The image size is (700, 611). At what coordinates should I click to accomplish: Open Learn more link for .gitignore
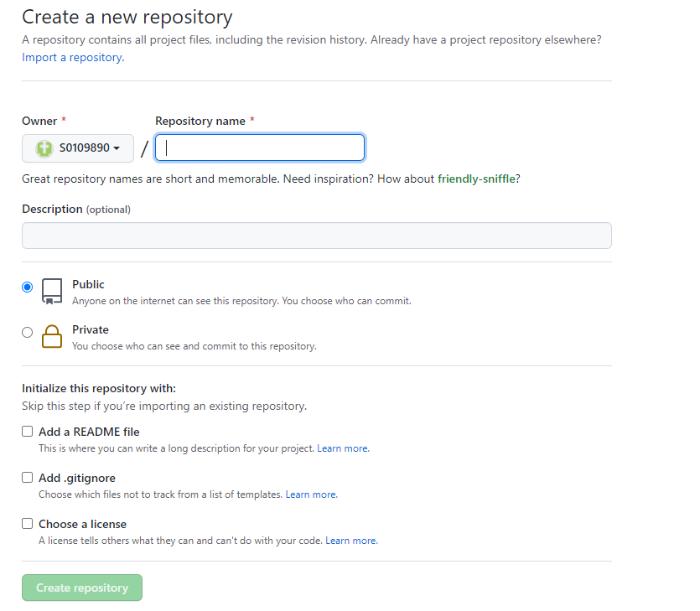[x=312, y=494]
